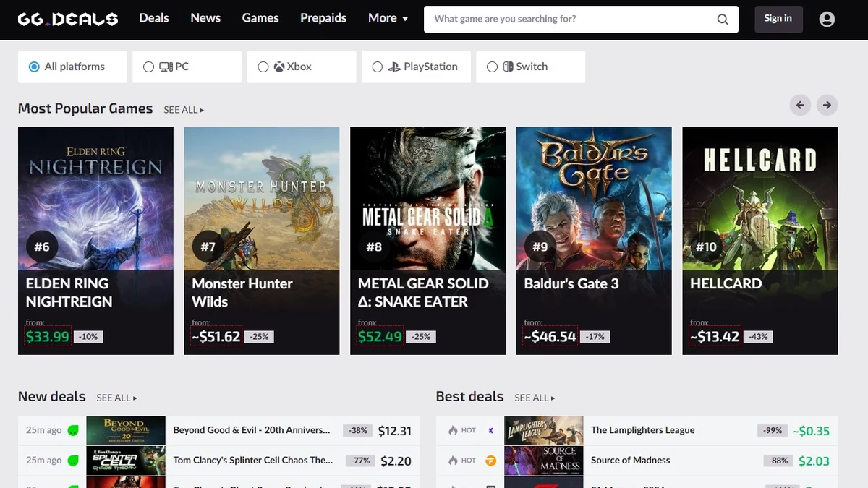Open the Beyond Good & Evil deal thumbnail
Image resolution: width=868 pixels, height=488 pixels.
(126, 430)
